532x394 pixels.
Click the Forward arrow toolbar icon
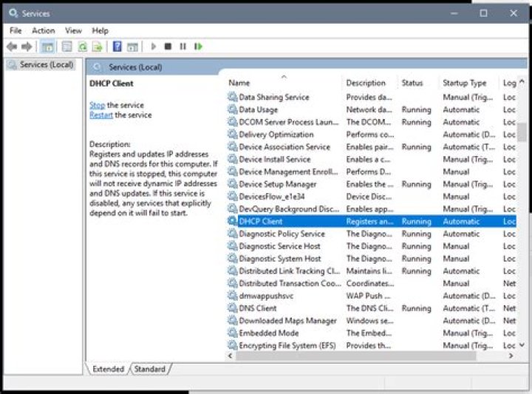click(27, 47)
